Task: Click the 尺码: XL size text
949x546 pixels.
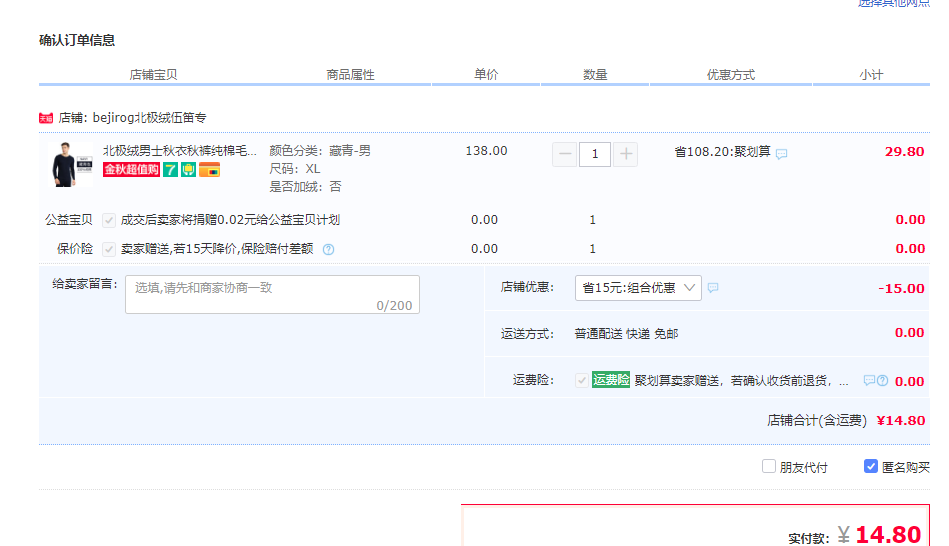Action: 295,169
